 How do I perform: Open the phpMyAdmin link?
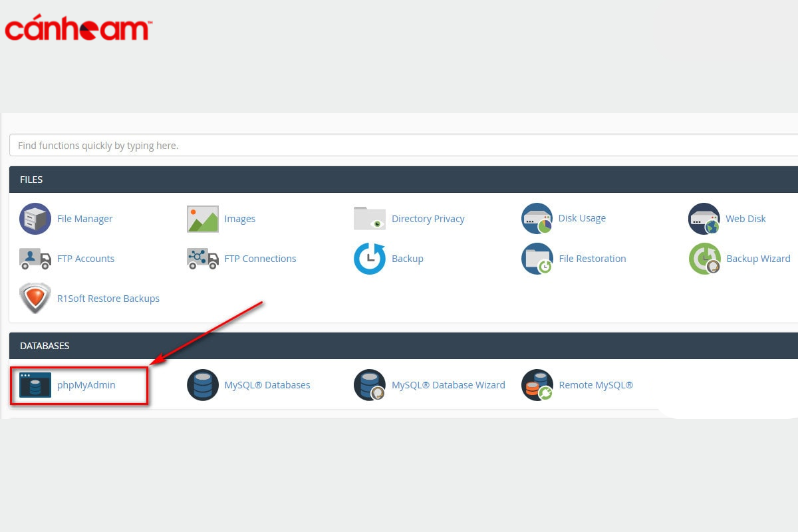point(86,385)
